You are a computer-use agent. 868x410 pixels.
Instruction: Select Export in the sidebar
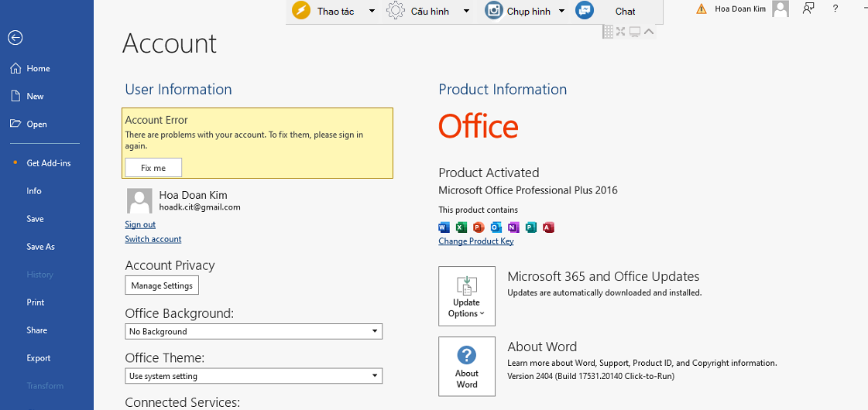38,358
